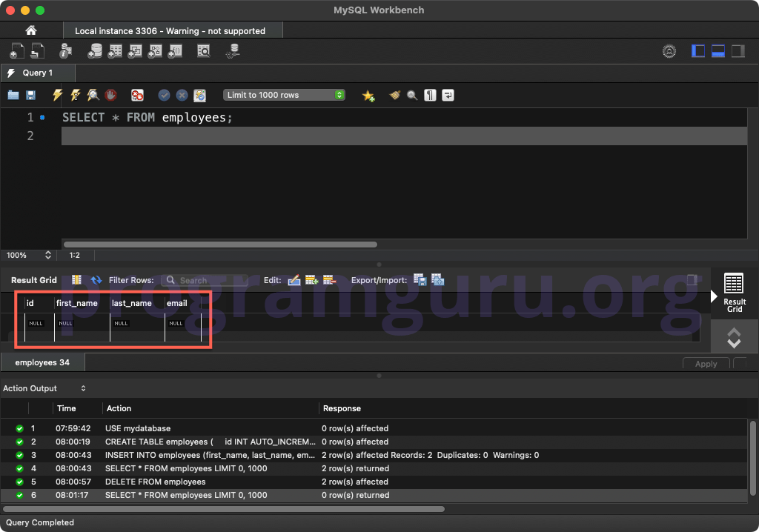Select Result Grid view in side panel

(734, 293)
